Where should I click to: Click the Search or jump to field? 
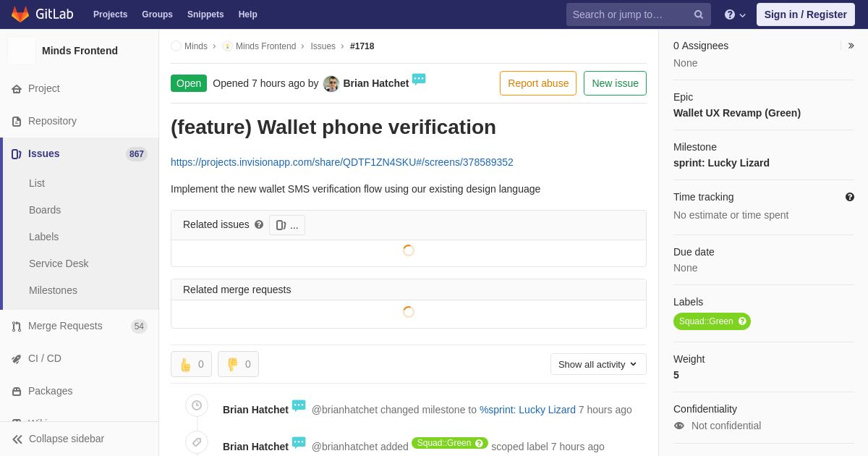pyautogui.click(x=639, y=14)
